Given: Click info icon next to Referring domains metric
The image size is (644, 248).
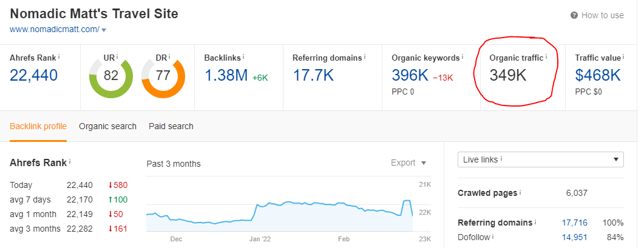Looking at the screenshot, I should [365, 57].
